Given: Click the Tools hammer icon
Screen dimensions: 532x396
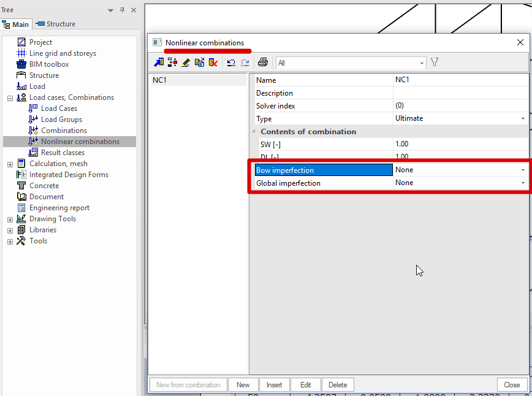Looking at the screenshot, I should coord(21,241).
